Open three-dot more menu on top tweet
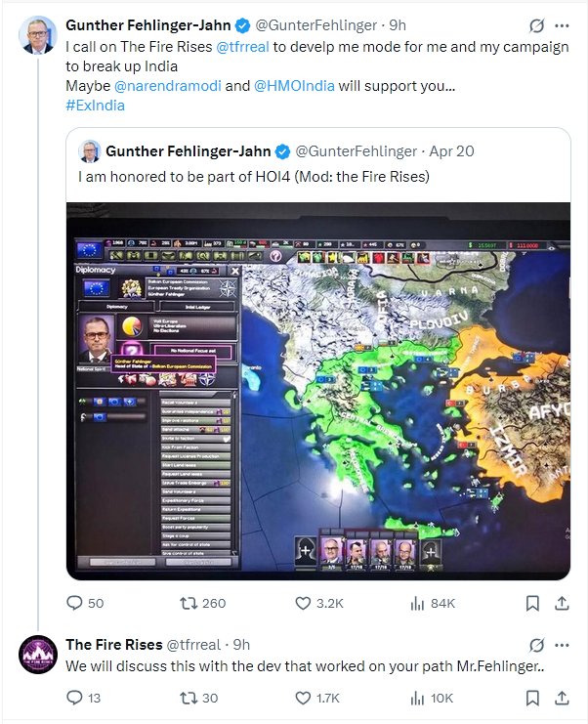Image resolution: width=588 pixels, height=724 pixels. (x=562, y=25)
